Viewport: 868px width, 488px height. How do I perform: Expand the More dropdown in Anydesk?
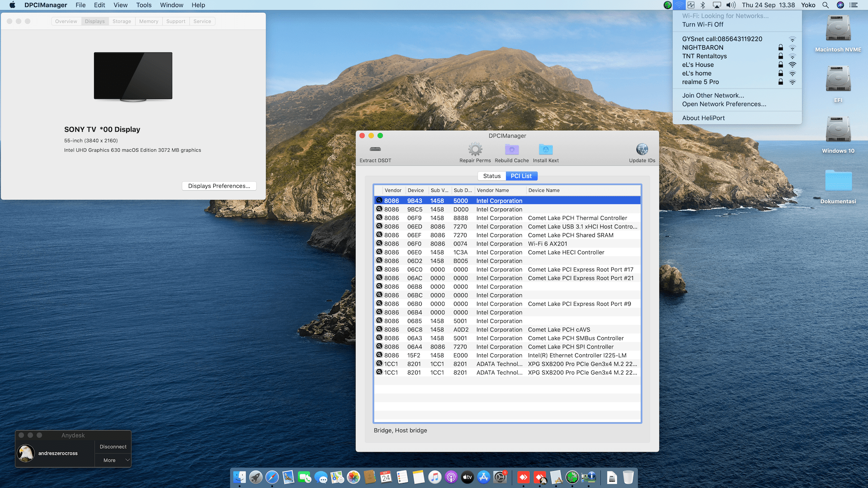point(113,460)
